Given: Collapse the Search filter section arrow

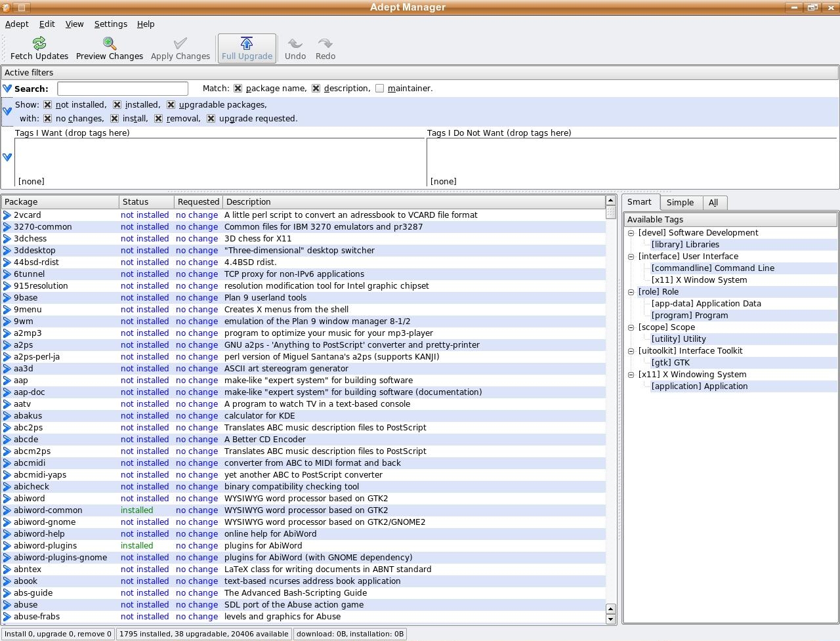Looking at the screenshot, I should coord(7,89).
